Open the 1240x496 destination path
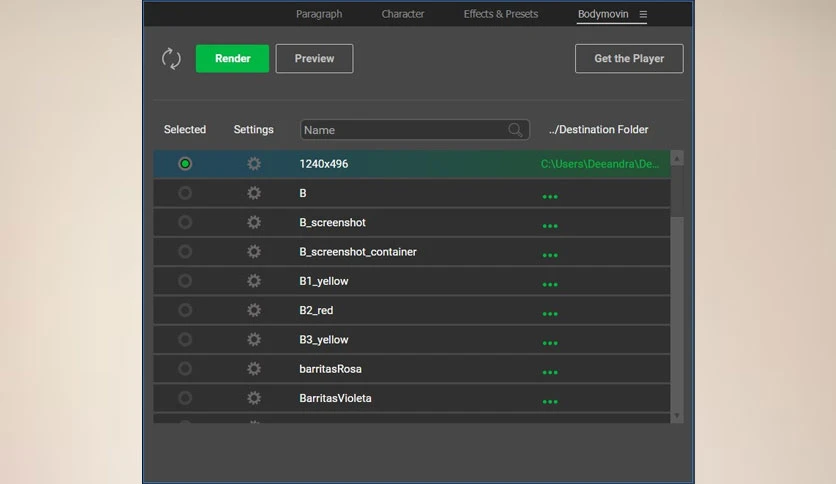836x484 pixels. click(x=600, y=164)
